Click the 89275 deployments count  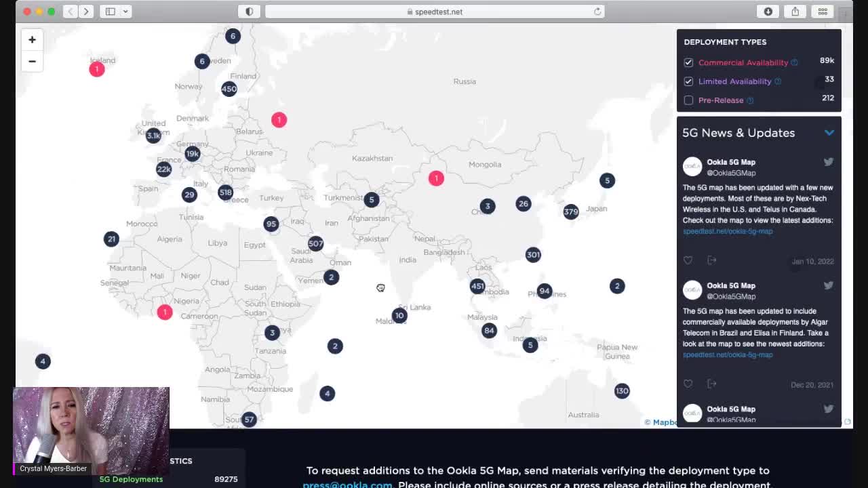pyautogui.click(x=226, y=479)
